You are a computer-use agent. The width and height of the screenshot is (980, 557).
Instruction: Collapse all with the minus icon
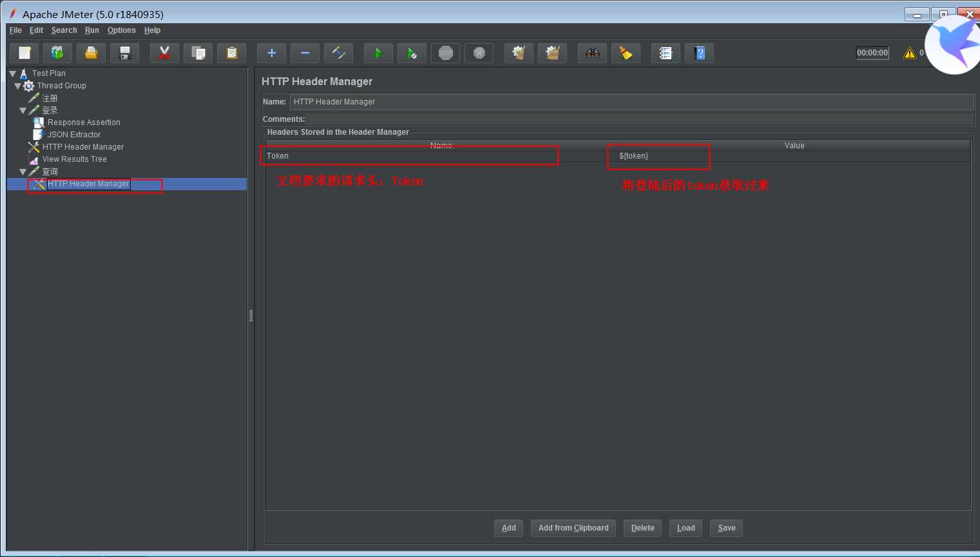click(x=305, y=53)
